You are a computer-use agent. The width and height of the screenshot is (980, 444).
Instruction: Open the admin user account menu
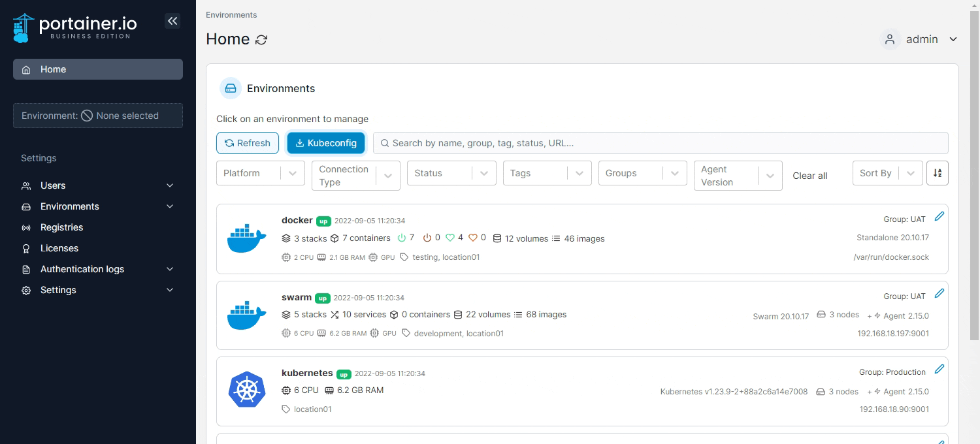click(x=919, y=39)
